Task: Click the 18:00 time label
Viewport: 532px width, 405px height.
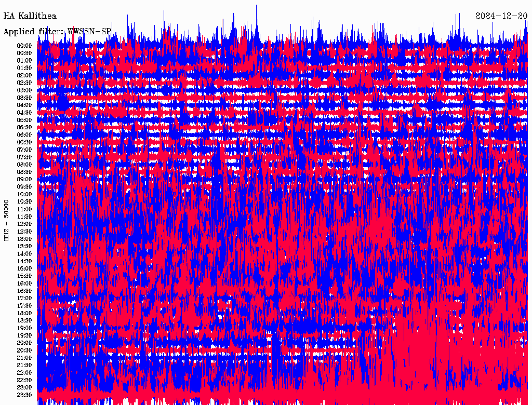Action: (24, 314)
